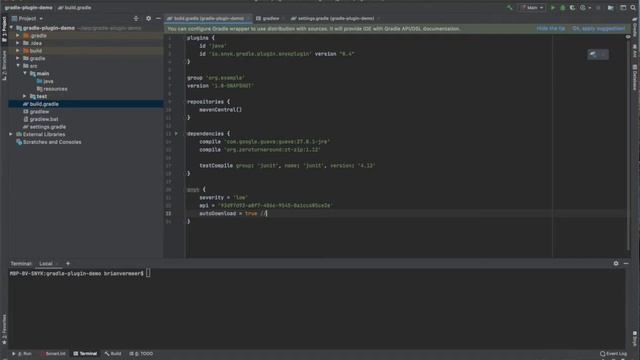This screenshot has height=360, width=640.
Task: Minimize the Terminal panel with minus icon
Action: point(626,264)
